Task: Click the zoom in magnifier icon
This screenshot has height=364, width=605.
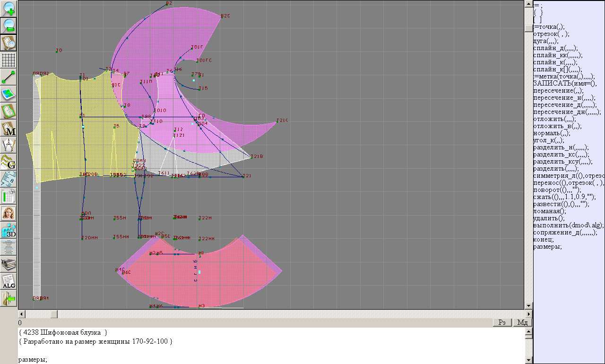Action: coord(9,8)
